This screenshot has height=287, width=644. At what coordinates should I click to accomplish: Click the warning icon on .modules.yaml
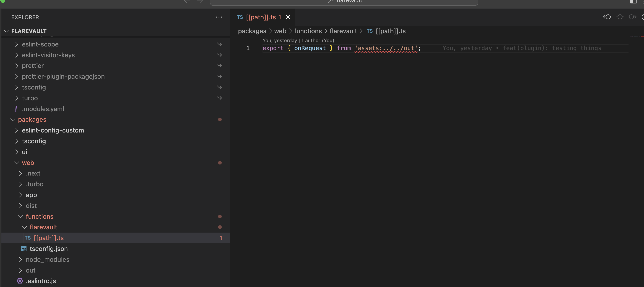click(16, 109)
